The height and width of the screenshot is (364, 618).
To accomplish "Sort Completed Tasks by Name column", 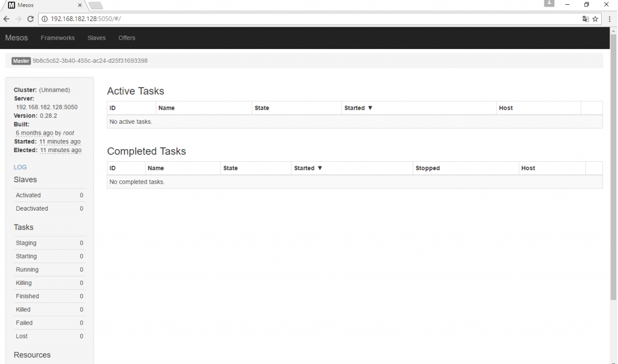I will point(183,168).
